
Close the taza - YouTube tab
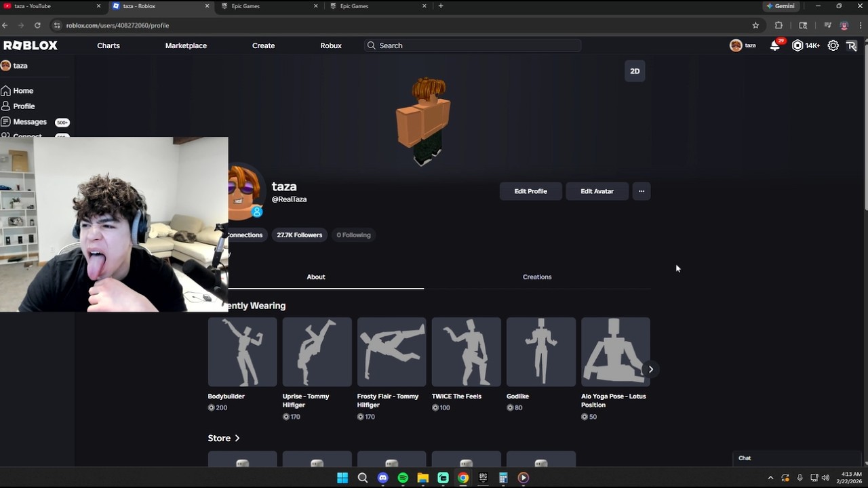[98, 6]
